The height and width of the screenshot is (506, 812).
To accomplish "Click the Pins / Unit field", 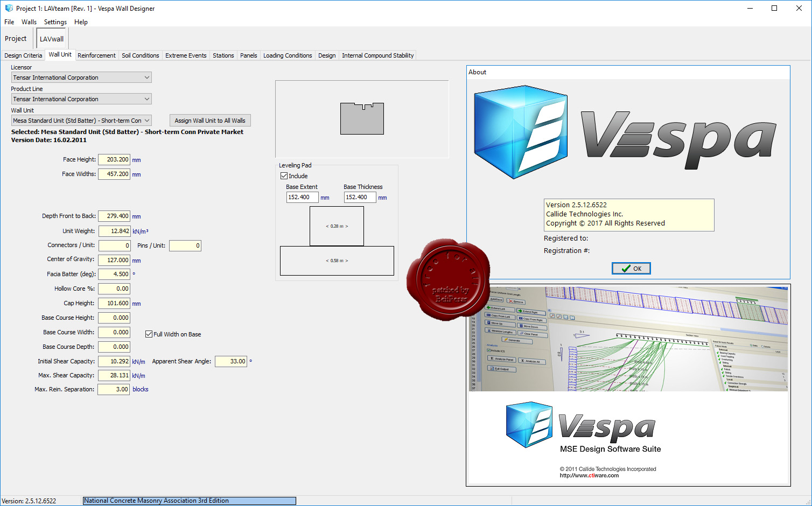I will (x=185, y=245).
